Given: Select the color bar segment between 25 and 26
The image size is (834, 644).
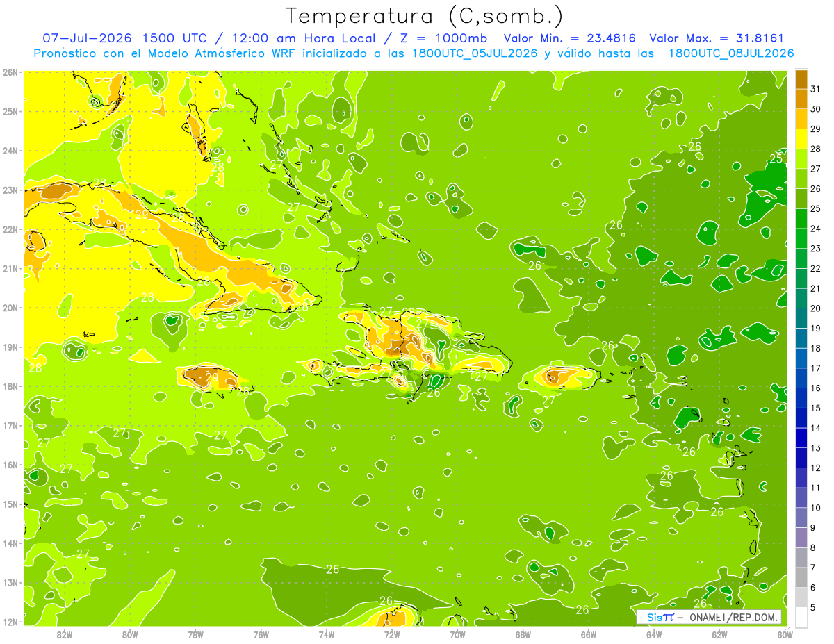Looking at the screenshot, I should coord(801,199).
